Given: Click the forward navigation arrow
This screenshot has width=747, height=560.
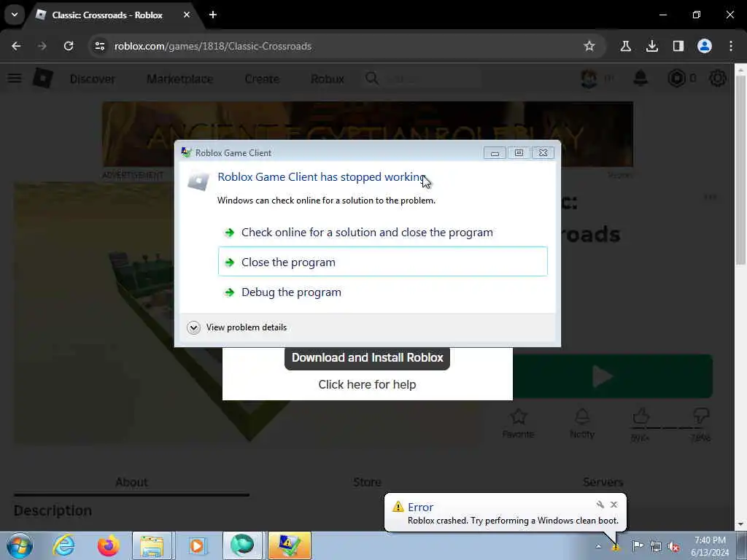Looking at the screenshot, I should [x=42, y=46].
